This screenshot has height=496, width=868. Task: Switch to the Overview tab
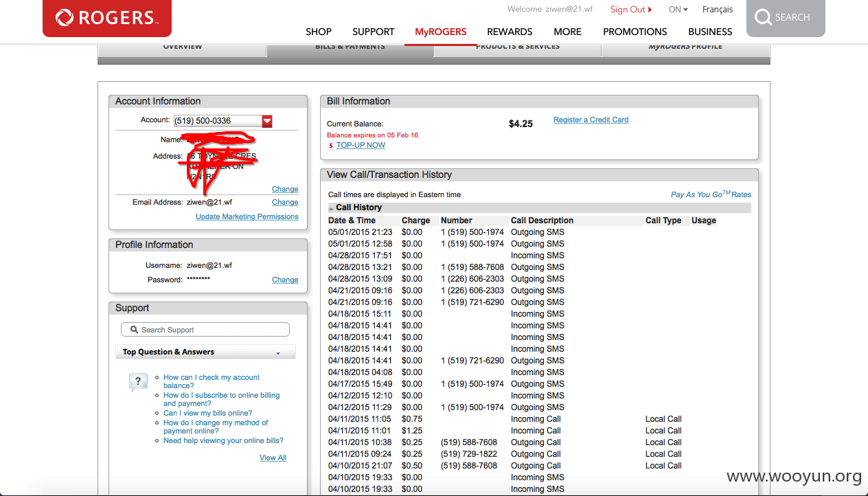(x=182, y=49)
